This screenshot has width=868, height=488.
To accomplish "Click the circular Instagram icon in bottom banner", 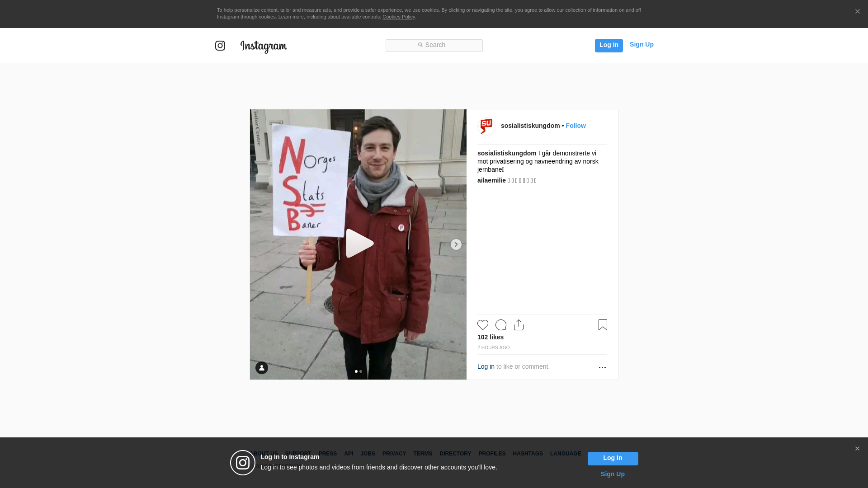I will (x=243, y=463).
